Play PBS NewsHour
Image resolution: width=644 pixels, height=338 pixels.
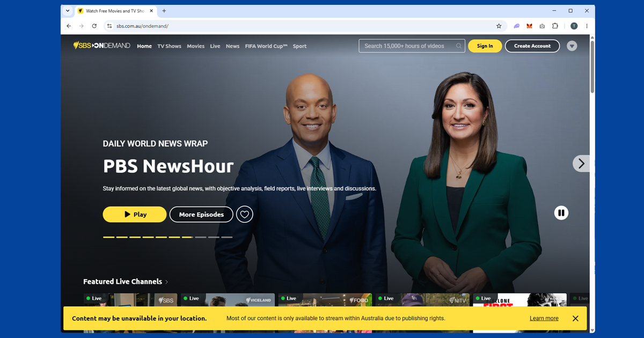pyautogui.click(x=135, y=215)
